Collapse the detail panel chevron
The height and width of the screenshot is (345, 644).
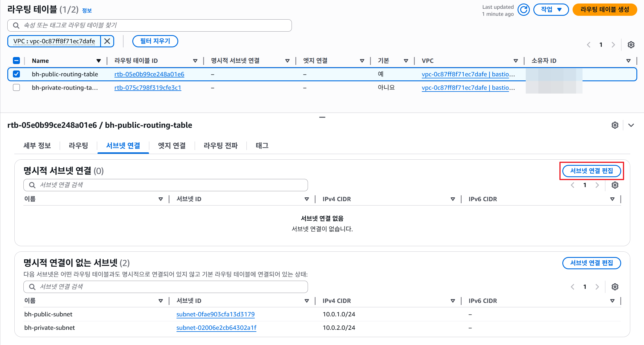click(x=631, y=125)
